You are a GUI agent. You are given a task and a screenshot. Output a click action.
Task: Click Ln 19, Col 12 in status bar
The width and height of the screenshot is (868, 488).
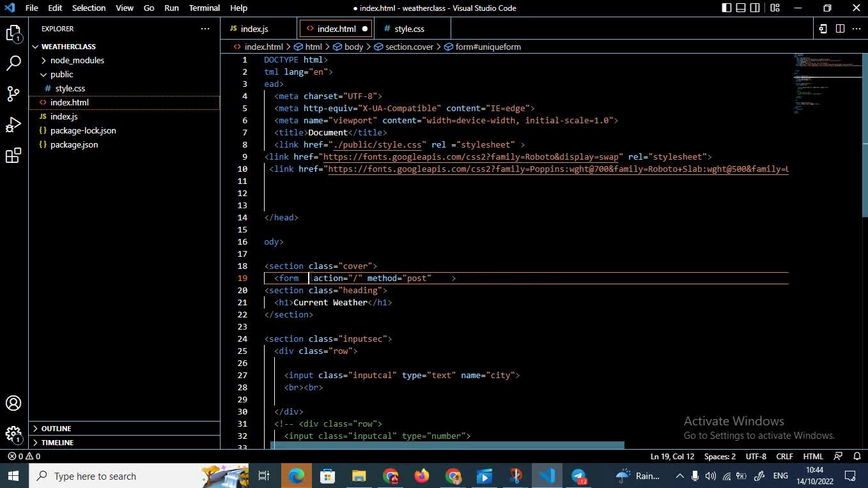click(672, 456)
